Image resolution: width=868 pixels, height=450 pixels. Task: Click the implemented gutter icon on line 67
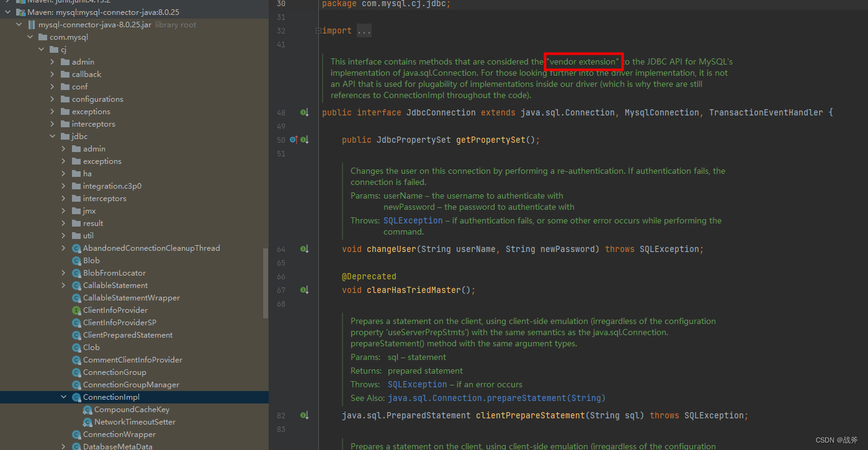click(x=305, y=290)
